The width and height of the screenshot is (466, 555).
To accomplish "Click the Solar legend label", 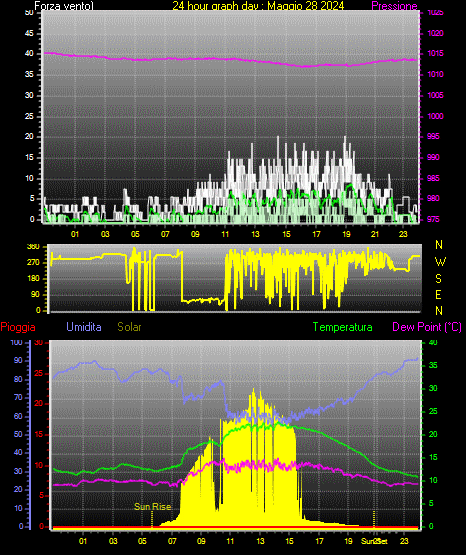I will 129,327.
